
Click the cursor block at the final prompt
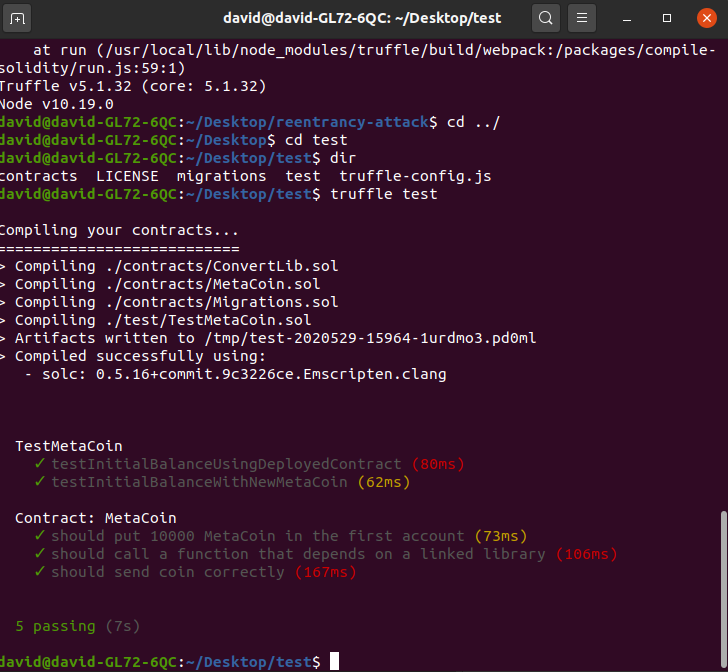pos(335,661)
